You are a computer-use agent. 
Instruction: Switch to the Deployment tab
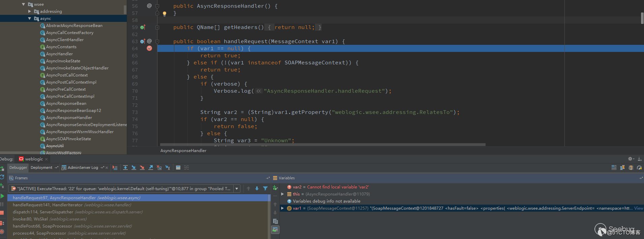[x=41, y=168]
